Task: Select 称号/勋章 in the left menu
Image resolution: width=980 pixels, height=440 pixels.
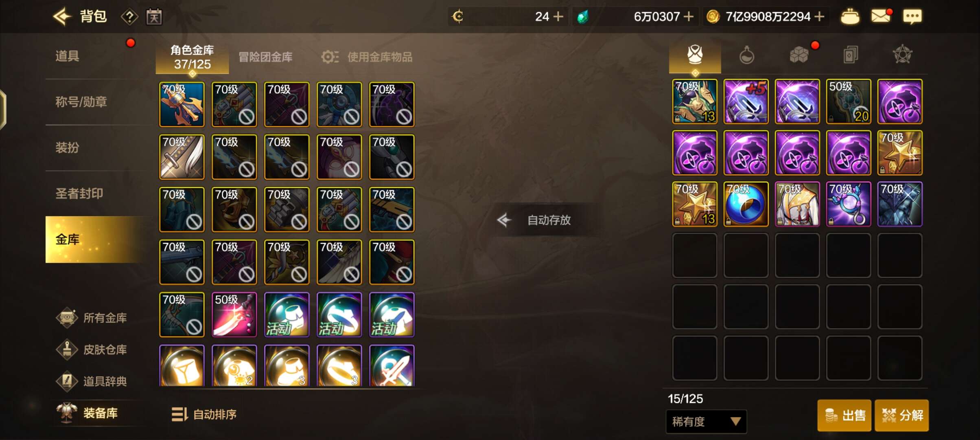Action: click(x=81, y=101)
